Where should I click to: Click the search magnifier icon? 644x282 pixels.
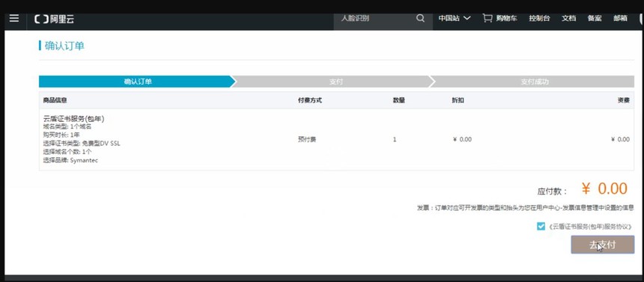pyautogui.click(x=420, y=18)
